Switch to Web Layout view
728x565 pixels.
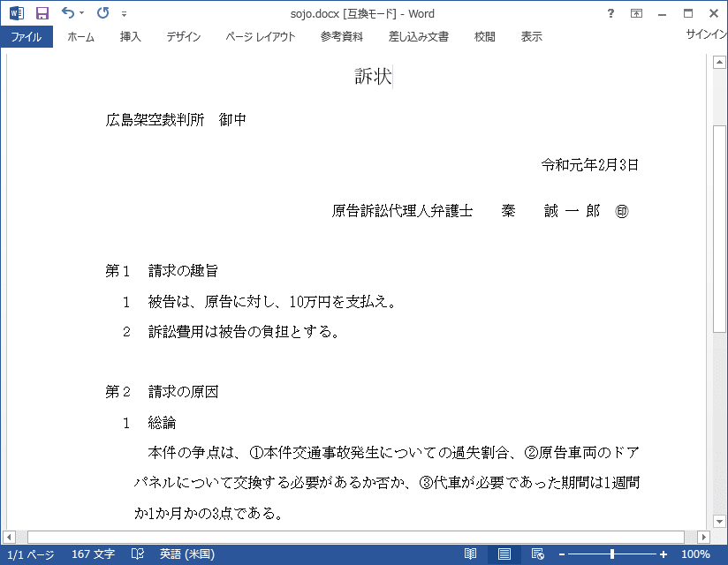point(537,554)
